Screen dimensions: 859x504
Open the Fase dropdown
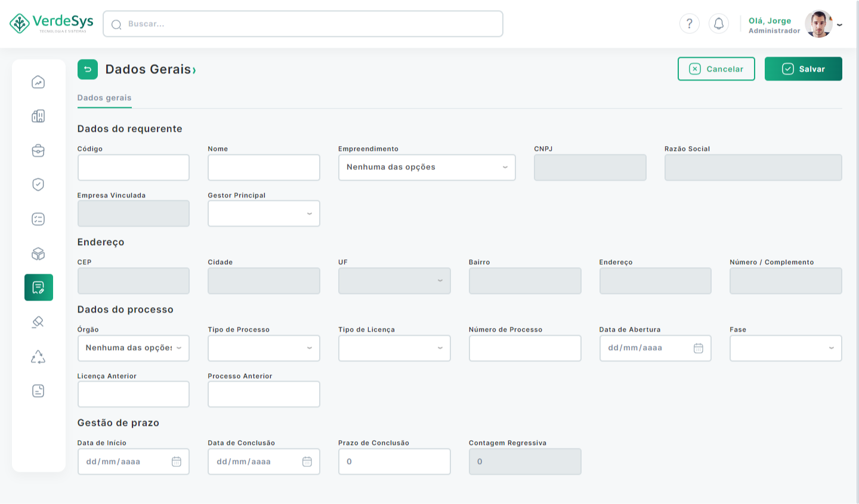(785, 348)
